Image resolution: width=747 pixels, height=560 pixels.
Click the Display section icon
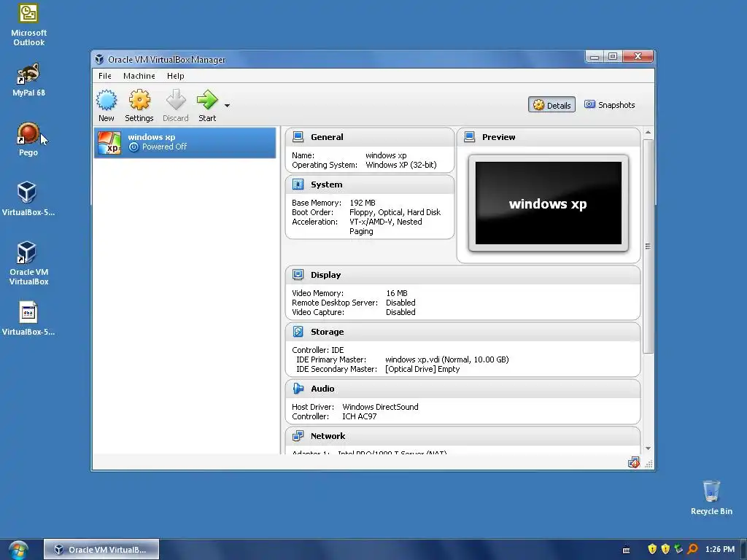pos(298,275)
